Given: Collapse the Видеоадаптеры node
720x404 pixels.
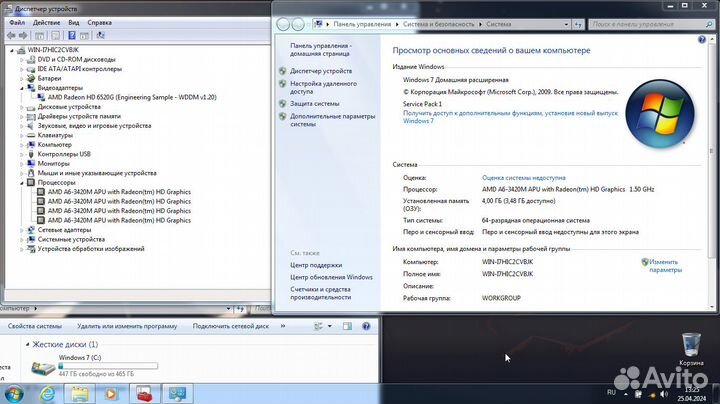Looking at the screenshot, I should pyautogui.click(x=21, y=88).
